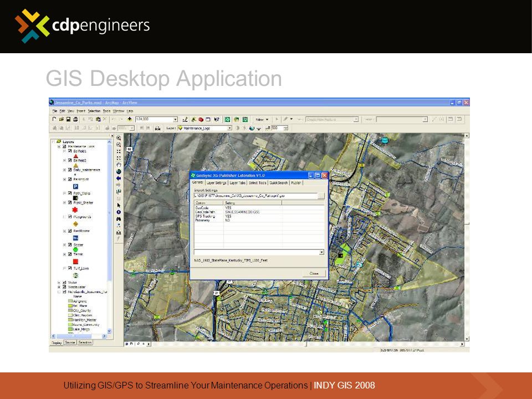
Task: Click the table of contents vertical scrollbar
Action: point(109,237)
